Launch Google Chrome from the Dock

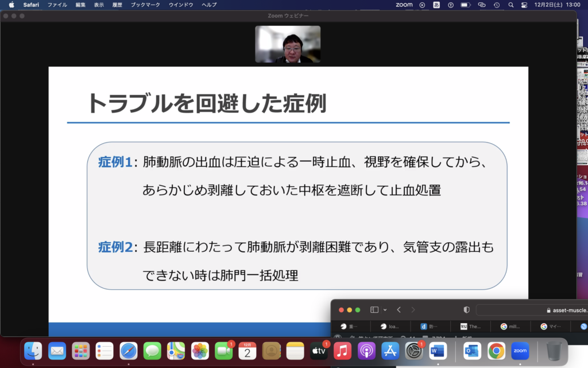pyautogui.click(x=496, y=350)
